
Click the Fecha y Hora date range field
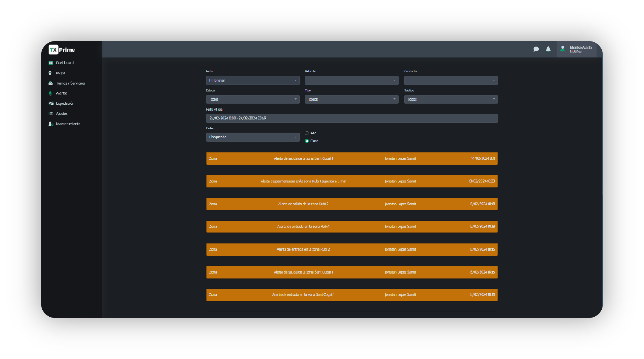click(352, 118)
